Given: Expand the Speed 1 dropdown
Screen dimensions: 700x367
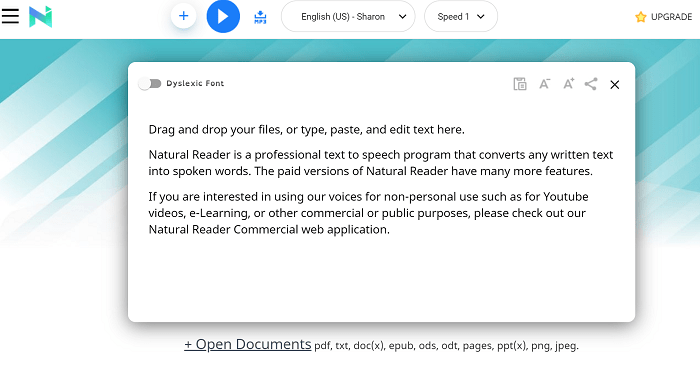Looking at the screenshot, I should click(x=461, y=17).
